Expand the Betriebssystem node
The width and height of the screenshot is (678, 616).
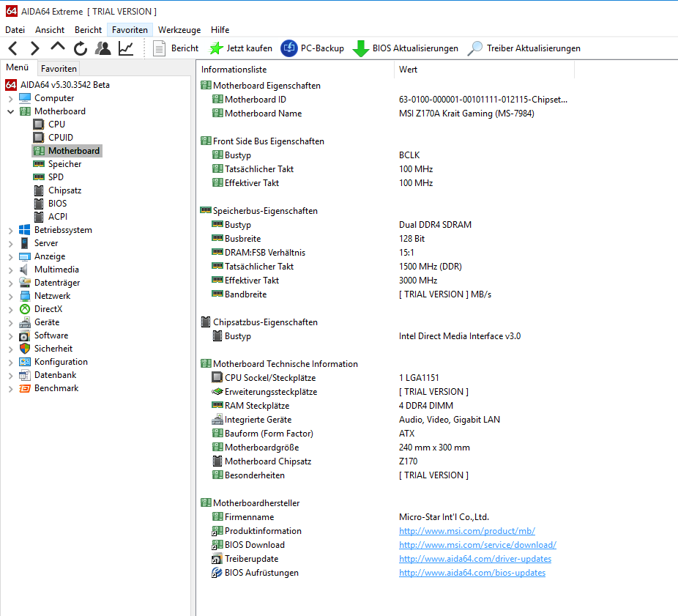pos(11,231)
